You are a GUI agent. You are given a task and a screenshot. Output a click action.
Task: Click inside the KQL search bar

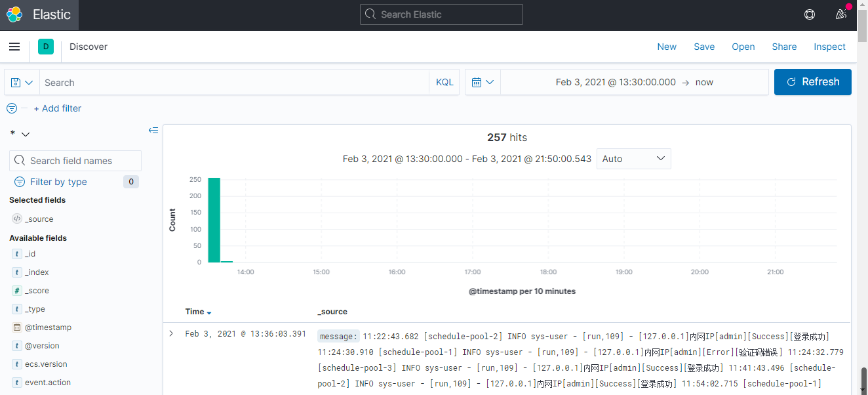pos(229,82)
